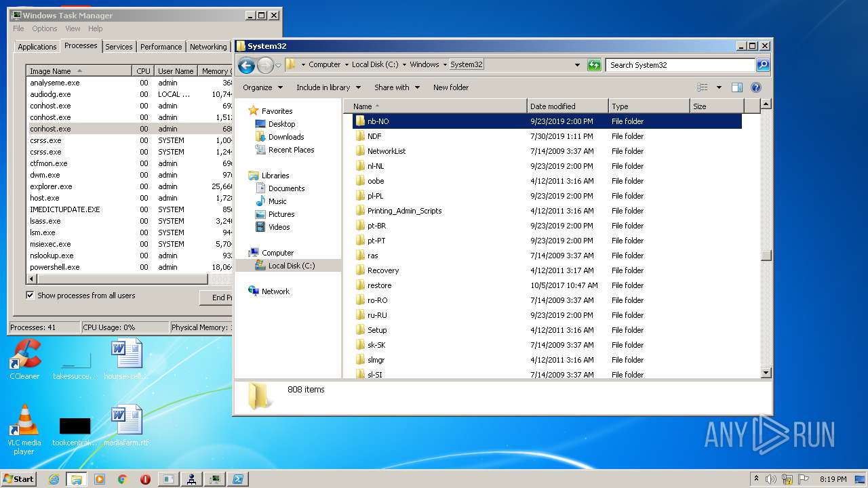Open Opera browser taskbar icon
The width and height of the screenshot is (868, 488).
(145, 479)
